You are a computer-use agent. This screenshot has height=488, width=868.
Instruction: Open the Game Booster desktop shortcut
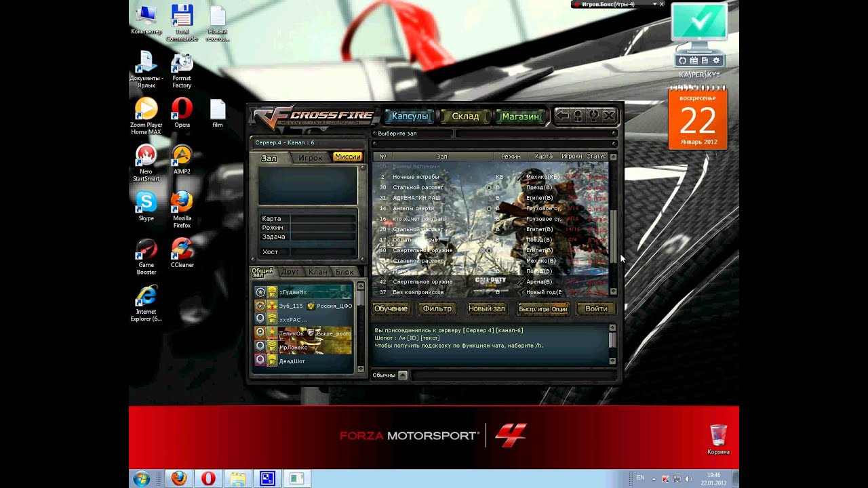146,257
